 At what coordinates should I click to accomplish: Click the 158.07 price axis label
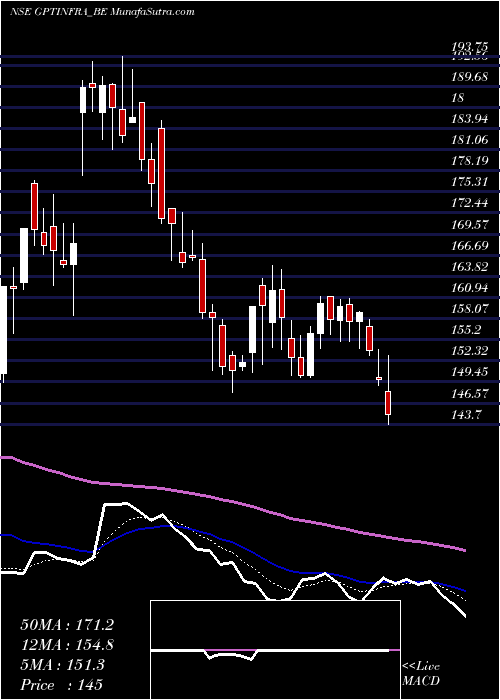pos(470,309)
